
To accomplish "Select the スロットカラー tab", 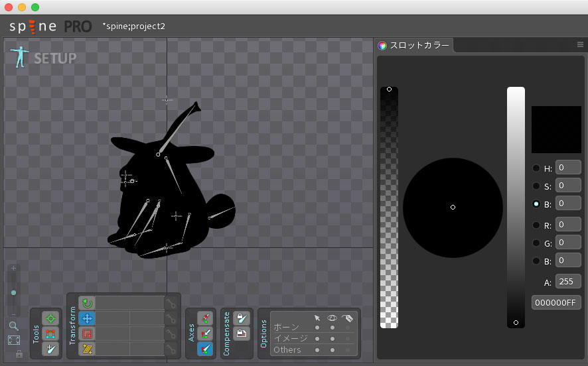I will click(415, 45).
